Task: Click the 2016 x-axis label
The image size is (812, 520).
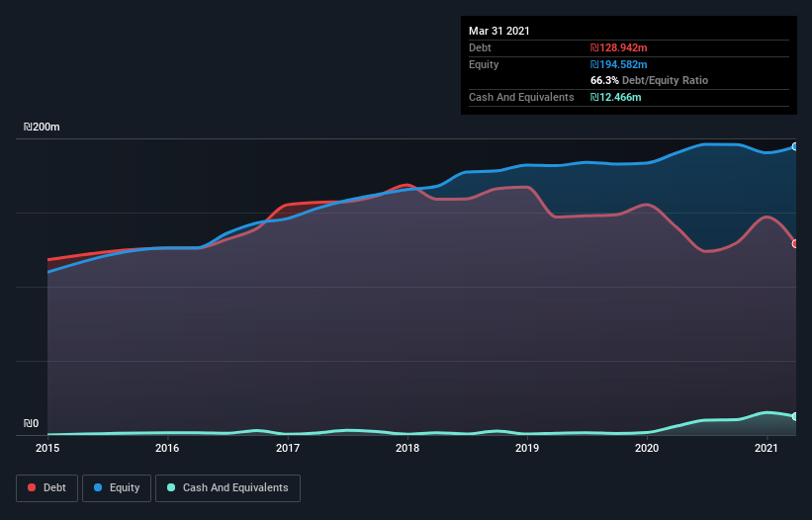Action: click(x=167, y=448)
